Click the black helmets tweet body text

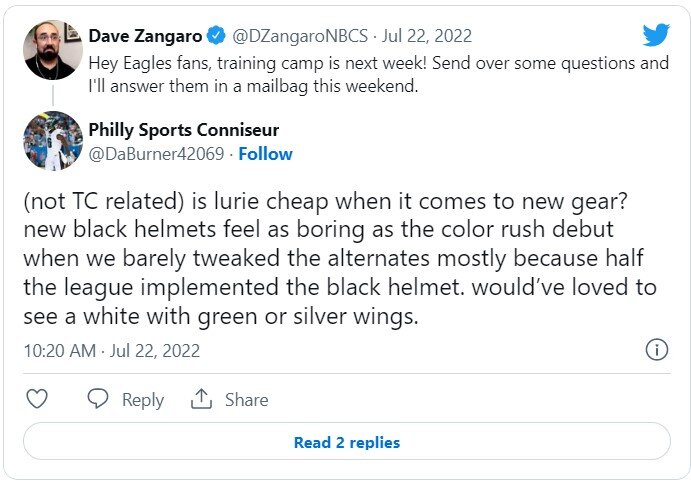340,256
